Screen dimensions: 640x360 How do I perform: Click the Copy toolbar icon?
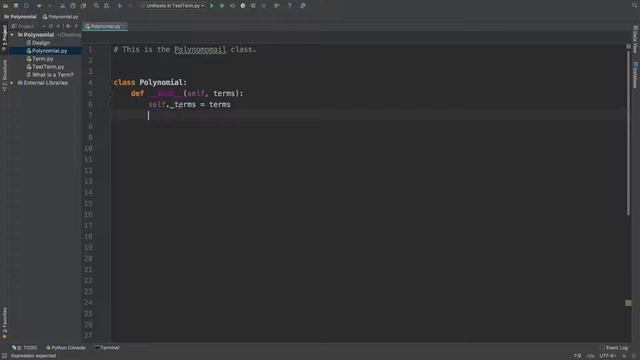click(73, 6)
